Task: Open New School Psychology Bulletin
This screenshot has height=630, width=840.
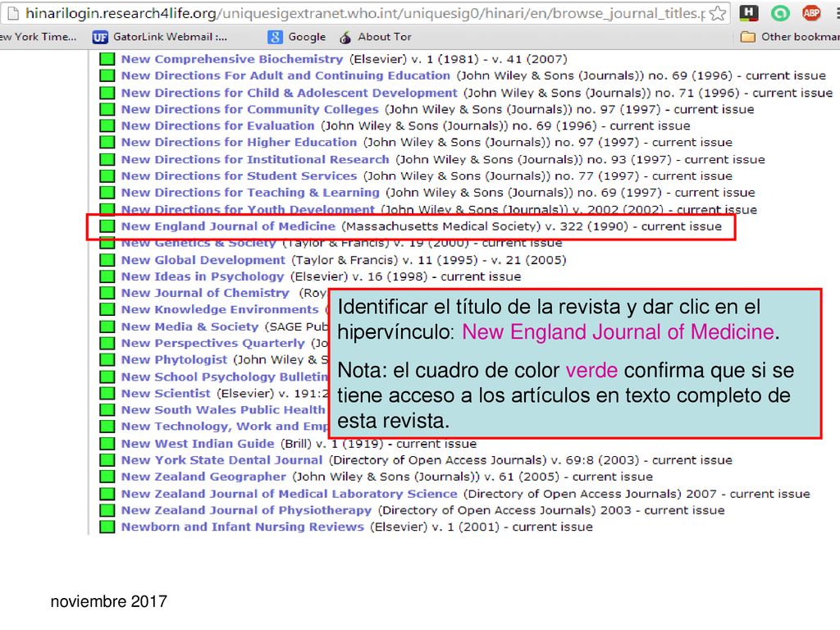Action: (224, 377)
